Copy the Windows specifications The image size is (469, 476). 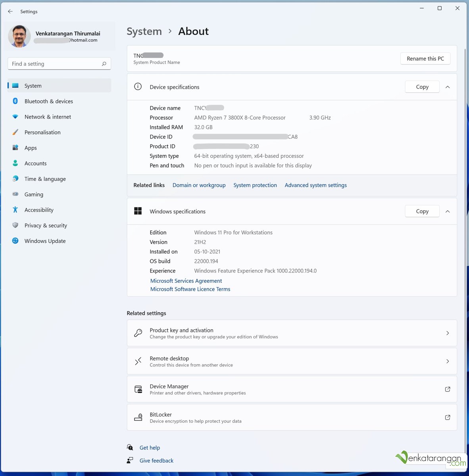click(422, 211)
